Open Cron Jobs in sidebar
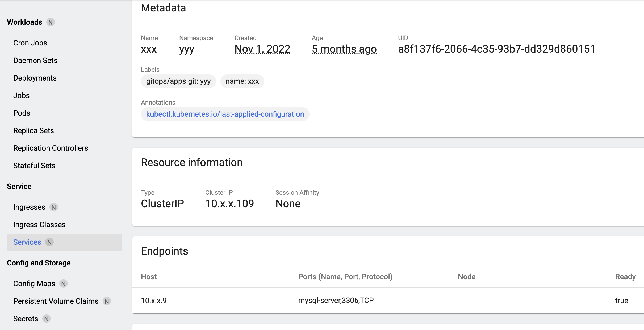This screenshot has width=644, height=330. click(30, 43)
